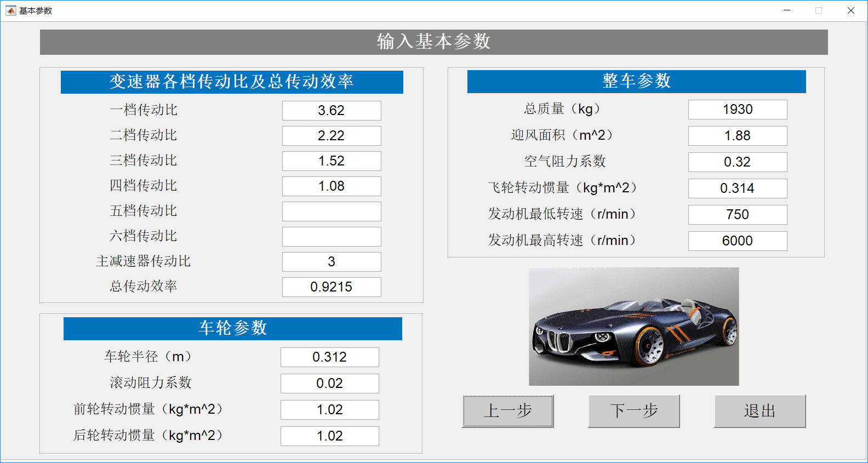Screen dimensions: 868x463
Task: Select the 发动机最高转速 input field
Action: point(738,241)
